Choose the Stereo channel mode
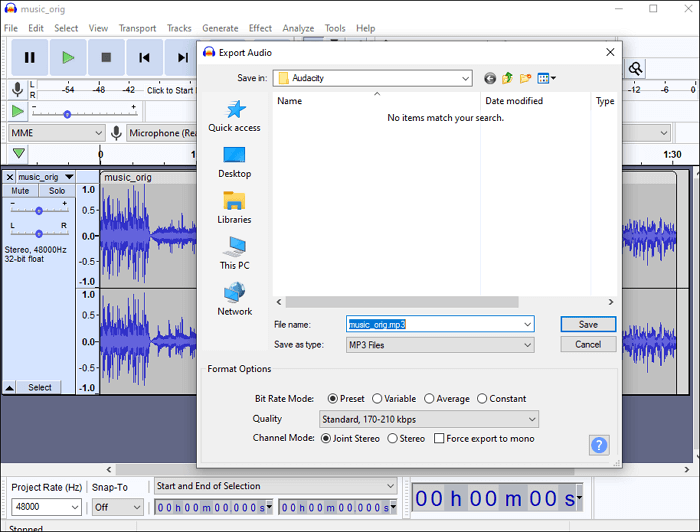The image size is (700, 532). (x=392, y=439)
